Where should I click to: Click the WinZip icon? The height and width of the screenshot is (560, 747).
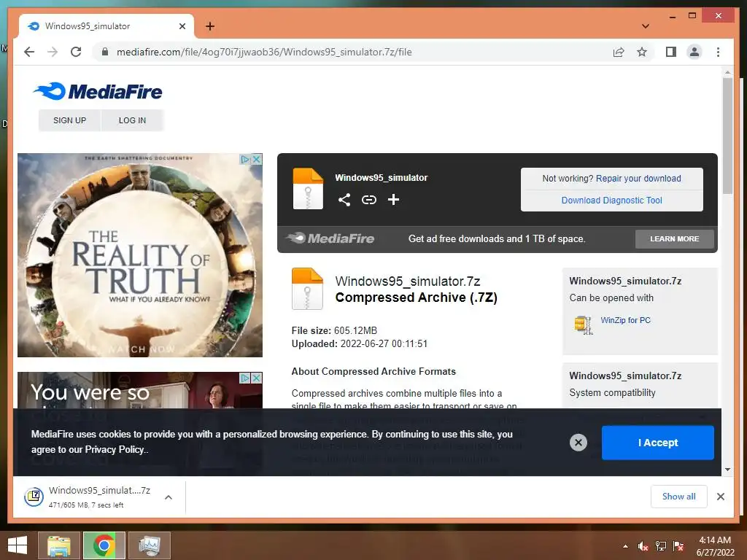coord(583,324)
